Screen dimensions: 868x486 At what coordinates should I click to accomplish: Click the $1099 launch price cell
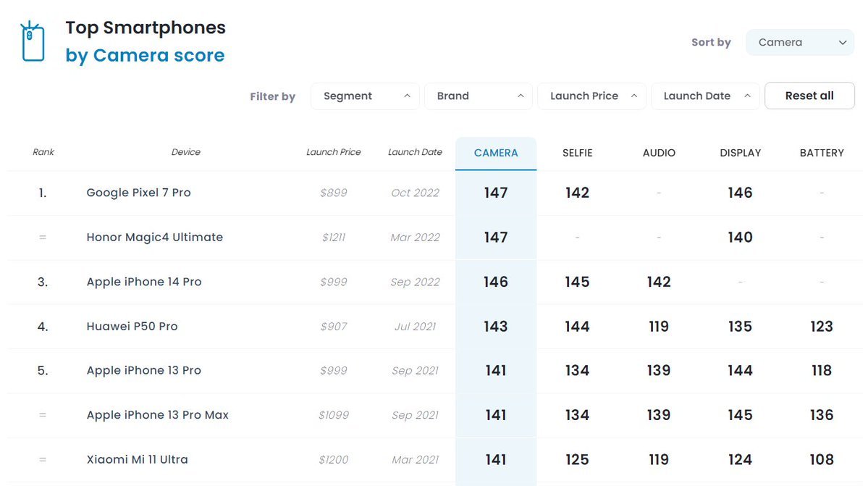pos(333,415)
